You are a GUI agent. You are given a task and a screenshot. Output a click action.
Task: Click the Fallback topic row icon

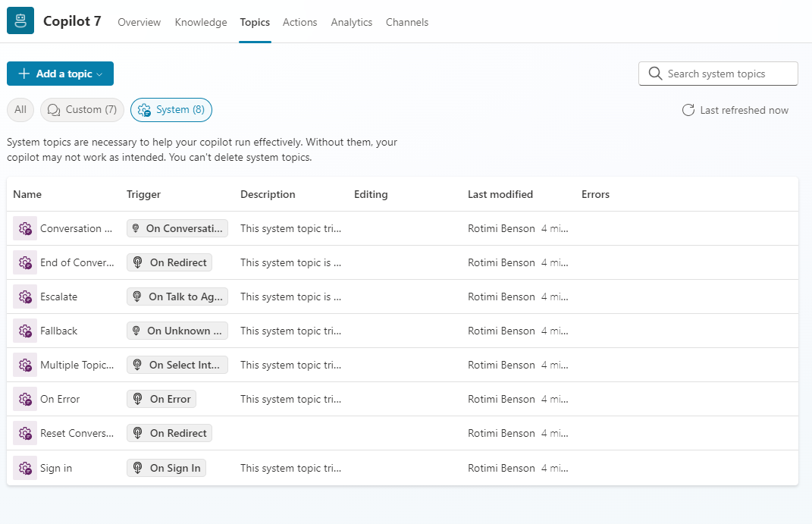tap(25, 331)
